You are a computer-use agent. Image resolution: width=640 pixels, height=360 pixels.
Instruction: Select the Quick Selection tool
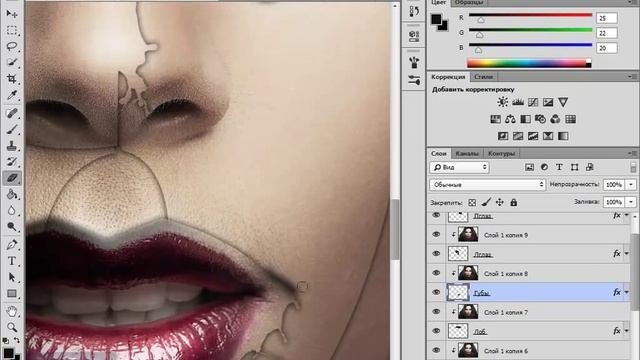[11, 62]
